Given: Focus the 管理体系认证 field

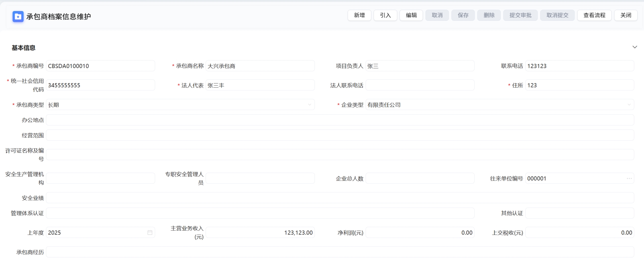Looking at the screenshot, I should pos(260,213).
